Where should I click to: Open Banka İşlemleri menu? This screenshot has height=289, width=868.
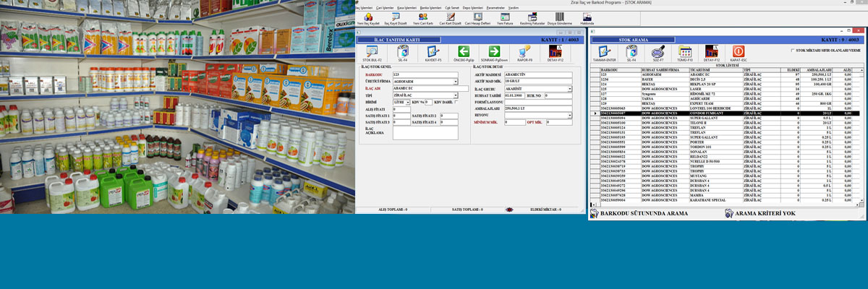[430, 7]
